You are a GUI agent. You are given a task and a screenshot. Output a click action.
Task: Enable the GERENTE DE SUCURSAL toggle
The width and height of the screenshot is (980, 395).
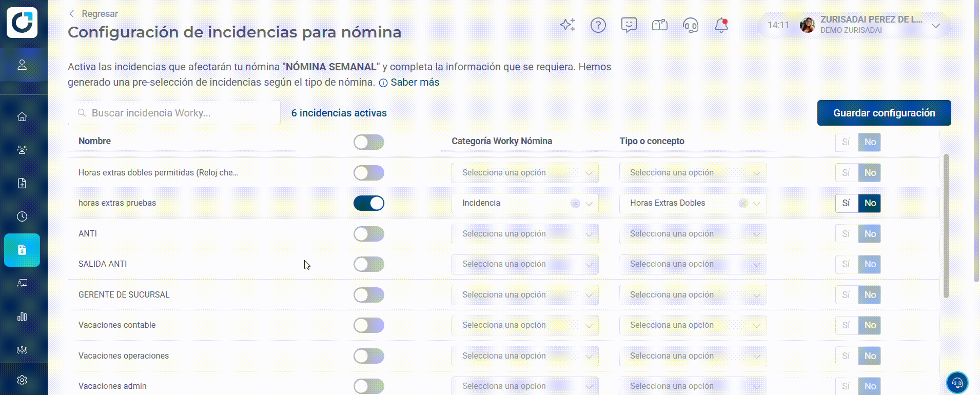click(369, 295)
